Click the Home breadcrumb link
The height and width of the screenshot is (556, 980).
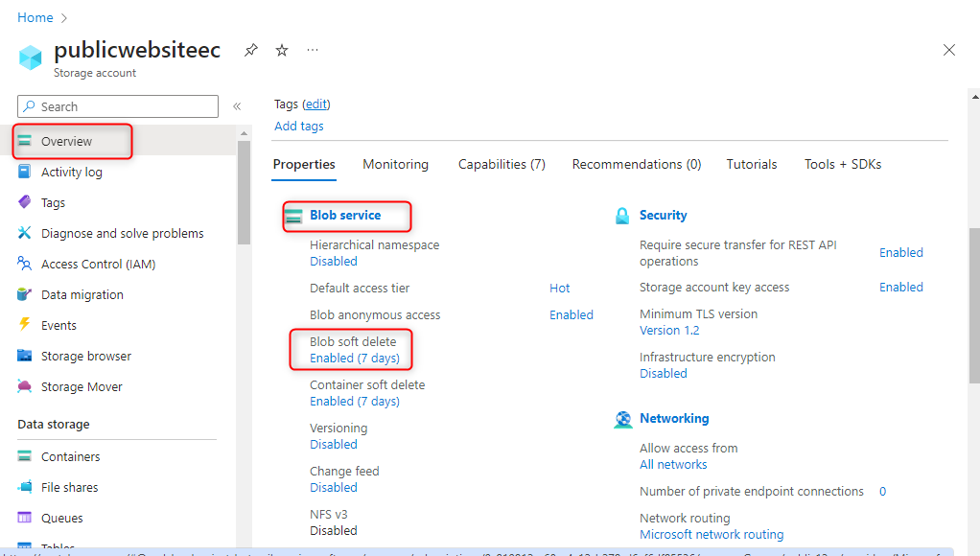[35, 17]
